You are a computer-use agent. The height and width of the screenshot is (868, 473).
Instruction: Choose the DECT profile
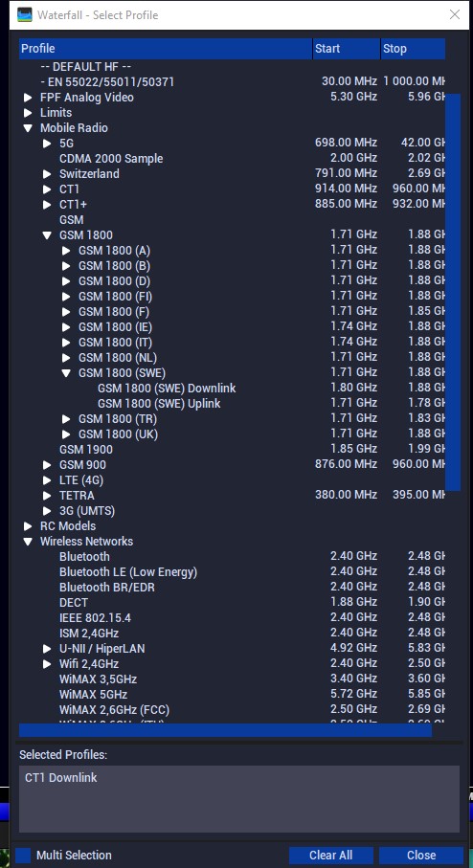coord(74,603)
